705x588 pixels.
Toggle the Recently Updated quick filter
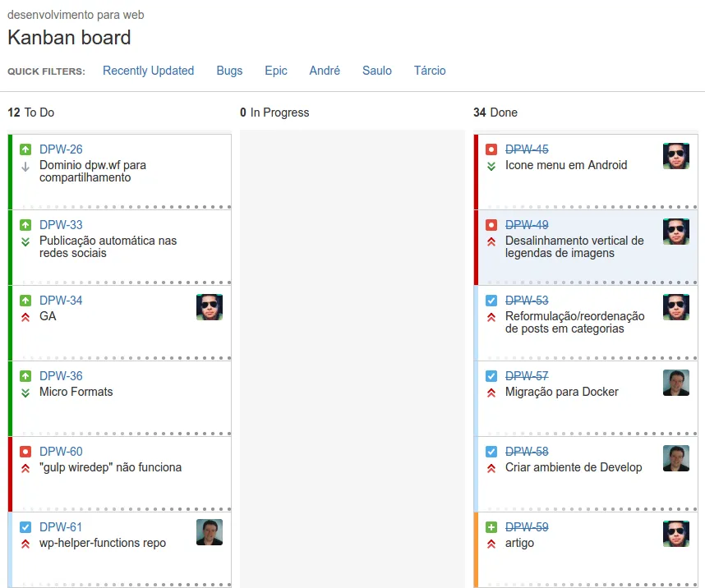148,71
